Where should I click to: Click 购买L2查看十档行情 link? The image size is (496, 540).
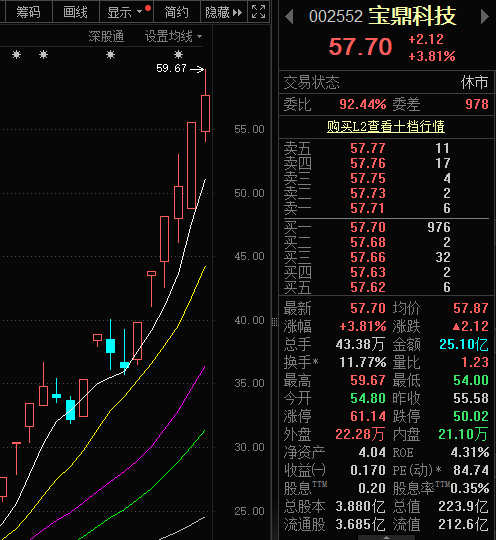point(386,126)
